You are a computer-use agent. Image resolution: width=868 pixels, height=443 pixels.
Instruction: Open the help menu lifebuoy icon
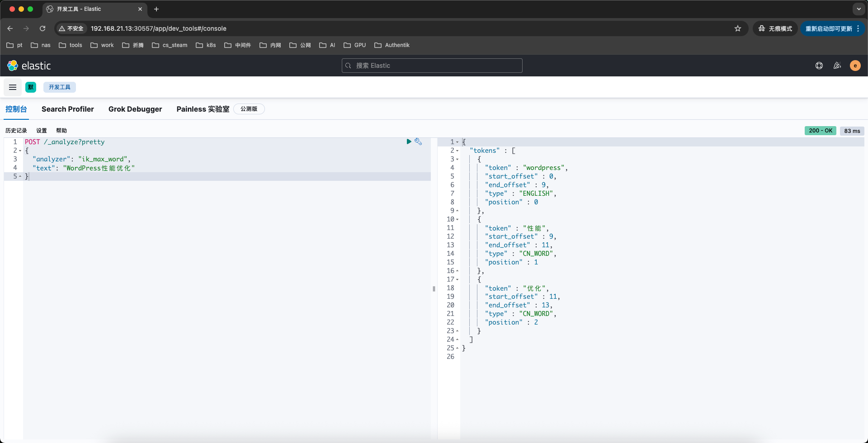click(819, 66)
